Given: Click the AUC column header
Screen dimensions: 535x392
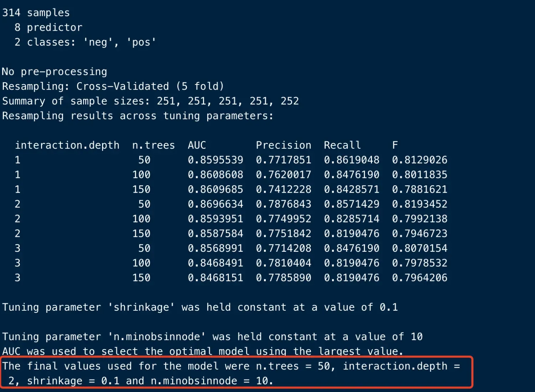Looking at the screenshot, I should pyautogui.click(x=197, y=145).
